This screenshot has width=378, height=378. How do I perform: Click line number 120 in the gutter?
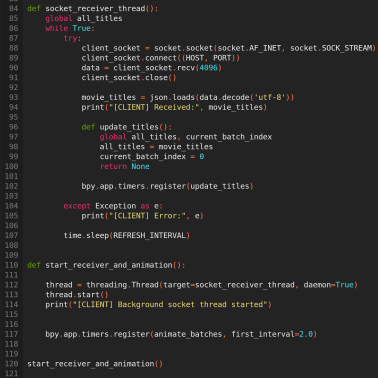11,364
